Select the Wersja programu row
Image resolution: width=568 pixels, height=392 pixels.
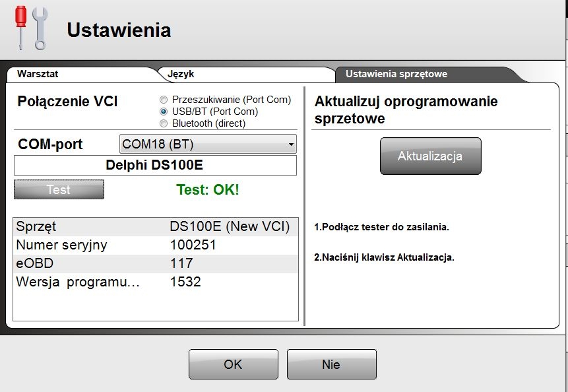(155, 282)
